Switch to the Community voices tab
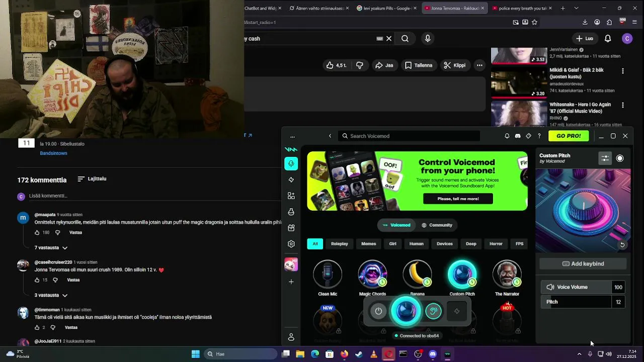This screenshot has width=644, height=362. click(437, 225)
